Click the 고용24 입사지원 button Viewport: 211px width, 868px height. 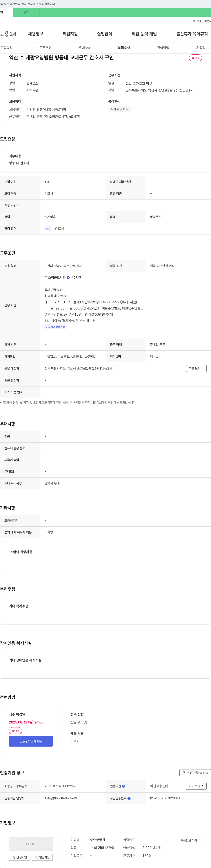tap(31, 741)
